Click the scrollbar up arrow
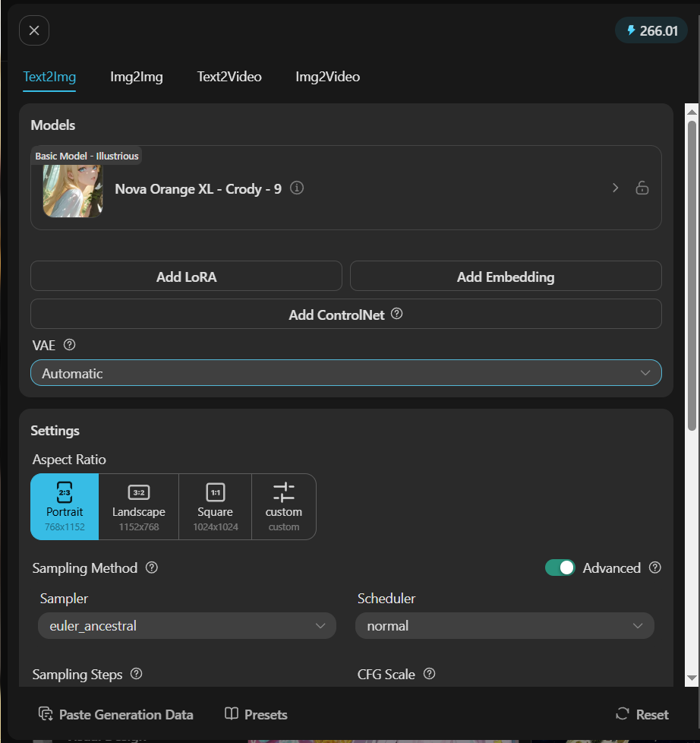This screenshot has height=743, width=700. click(692, 112)
